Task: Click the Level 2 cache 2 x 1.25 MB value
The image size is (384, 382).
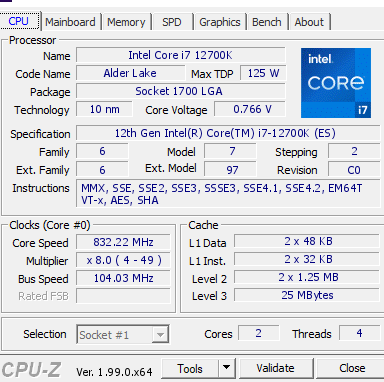Action: (307, 277)
